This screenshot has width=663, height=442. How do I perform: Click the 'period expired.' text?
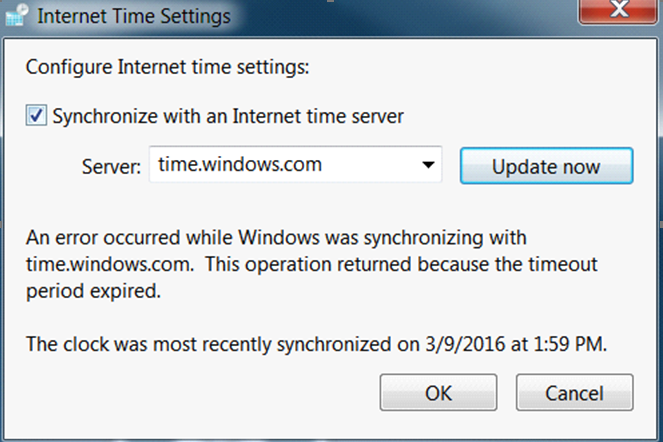(93, 291)
